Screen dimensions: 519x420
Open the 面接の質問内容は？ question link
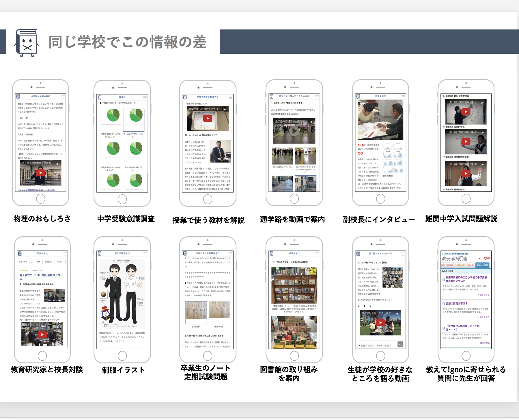(456, 304)
